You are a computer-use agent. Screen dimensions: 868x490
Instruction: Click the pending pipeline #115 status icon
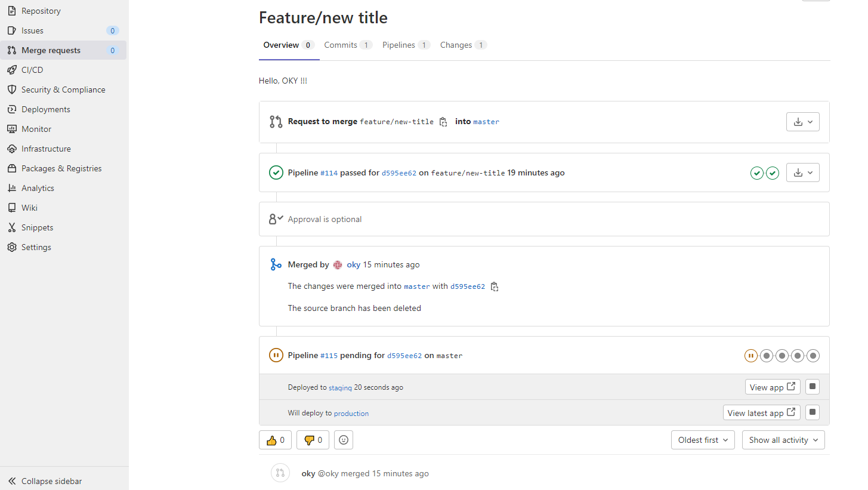click(276, 356)
